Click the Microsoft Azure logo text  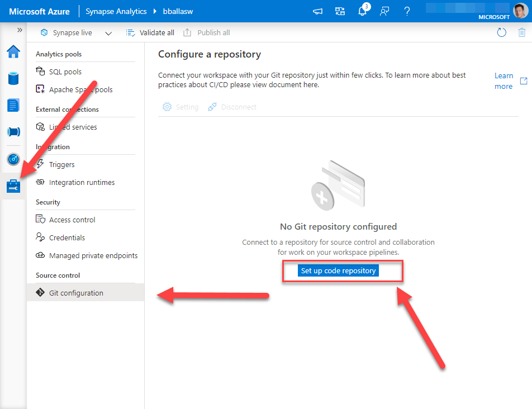(x=39, y=11)
